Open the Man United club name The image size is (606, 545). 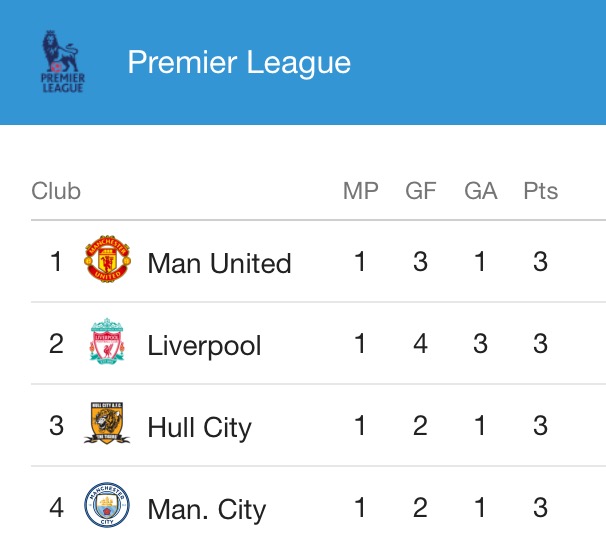pos(219,263)
